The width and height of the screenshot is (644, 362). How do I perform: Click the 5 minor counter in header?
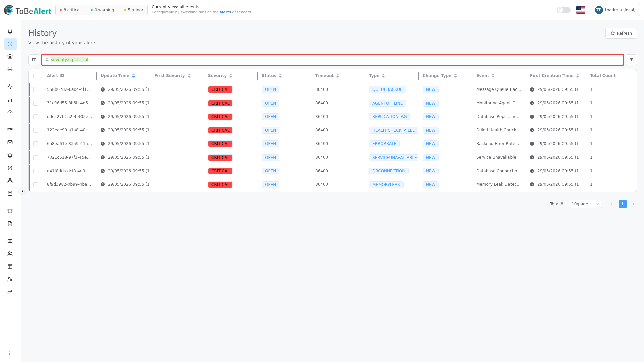click(x=133, y=10)
